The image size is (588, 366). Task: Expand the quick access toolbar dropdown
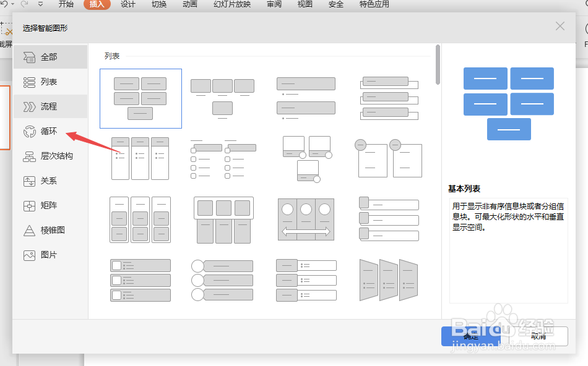40,4
